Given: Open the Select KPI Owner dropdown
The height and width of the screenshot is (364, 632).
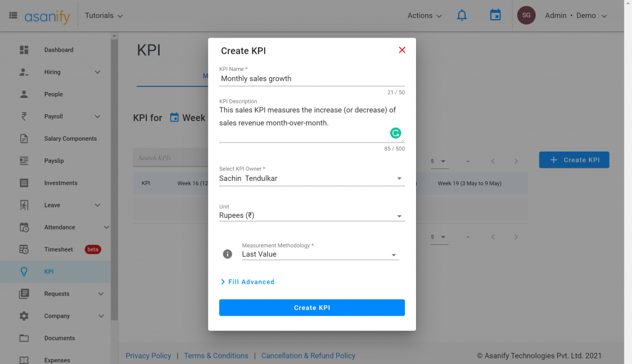Looking at the screenshot, I should pyautogui.click(x=399, y=178).
